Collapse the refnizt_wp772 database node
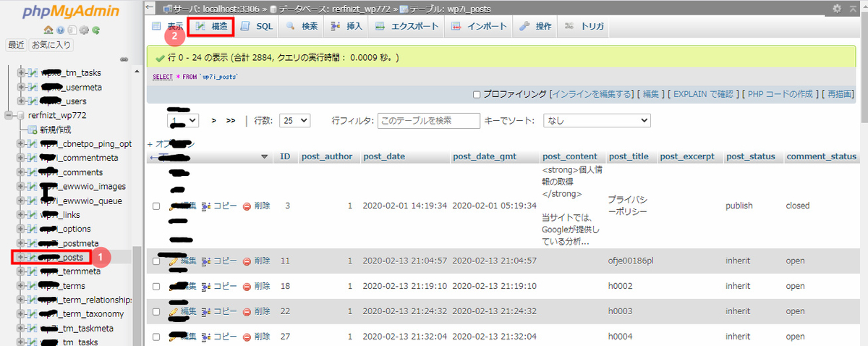868x346 pixels. tap(9, 115)
